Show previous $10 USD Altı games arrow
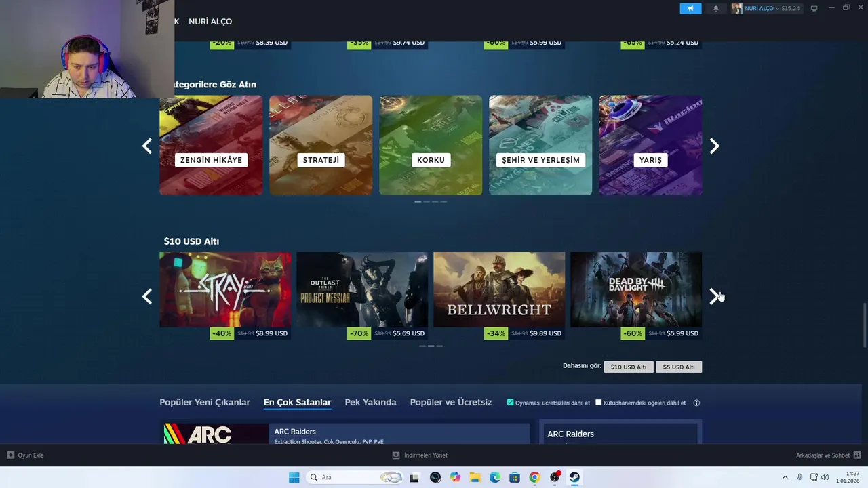Image resolution: width=868 pixels, height=488 pixels. coord(147,296)
